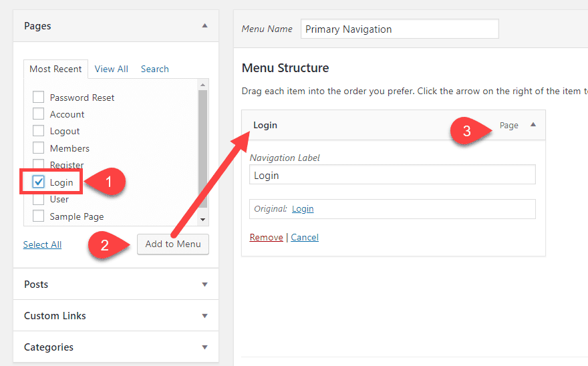Cancel editing the Login menu item
Viewport: 588px width, 366px height.
(305, 237)
